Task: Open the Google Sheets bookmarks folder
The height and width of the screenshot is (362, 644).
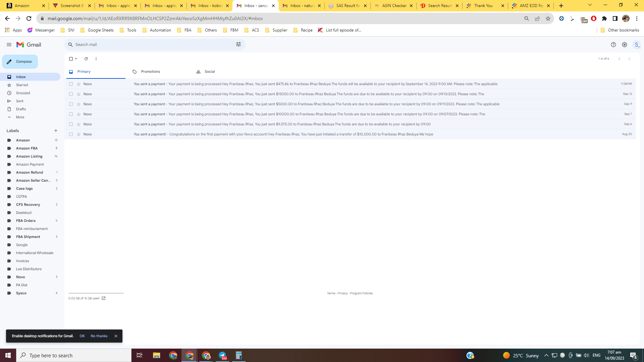Action: click(97, 30)
